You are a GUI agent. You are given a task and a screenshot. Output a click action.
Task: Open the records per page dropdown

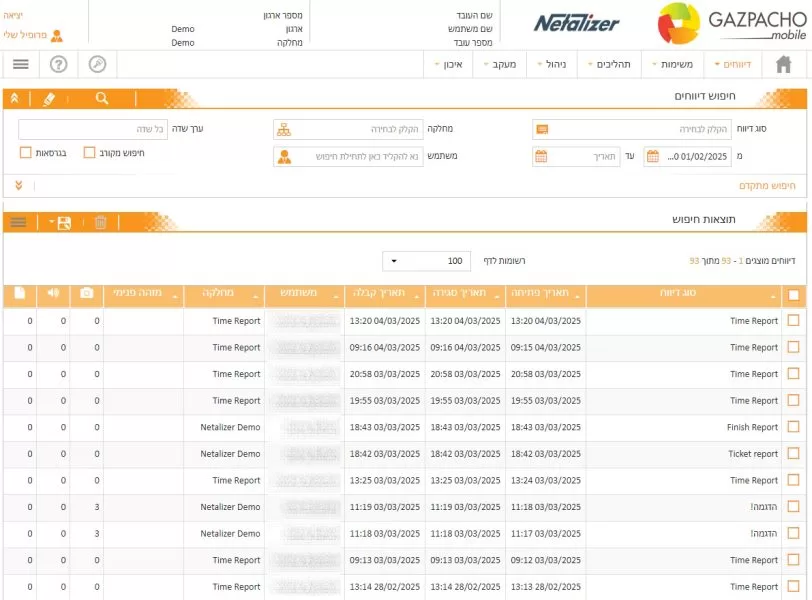click(x=427, y=261)
